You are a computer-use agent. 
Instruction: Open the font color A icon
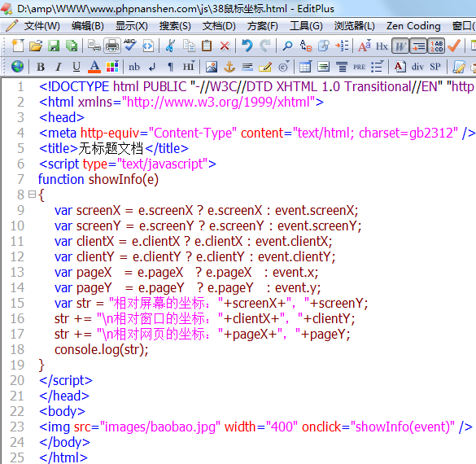(94, 67)
